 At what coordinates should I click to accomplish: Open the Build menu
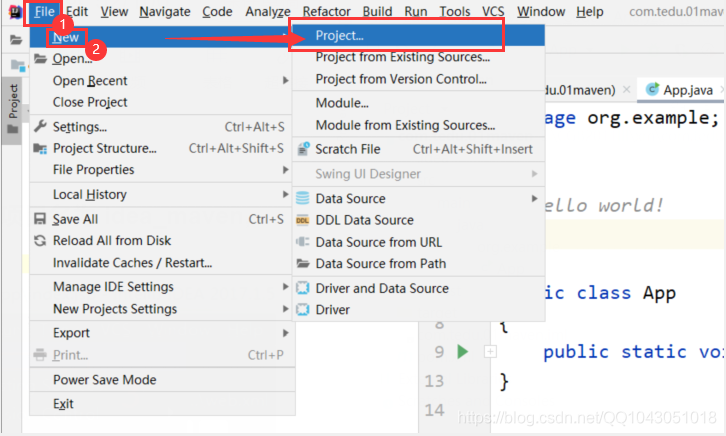pyautogui.click(x=377, y=12)
